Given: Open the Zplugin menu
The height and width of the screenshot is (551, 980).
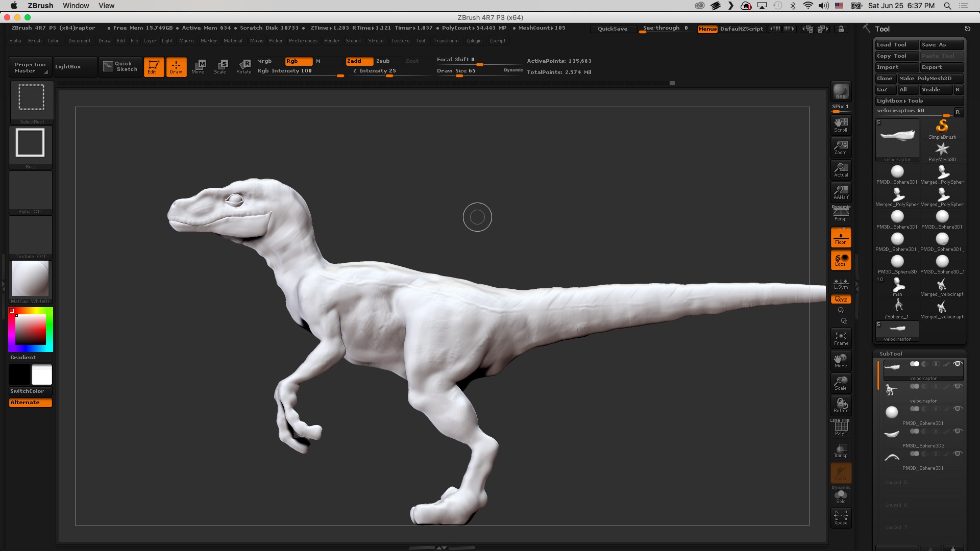Looking at the screenshot, I should [x=474, y=41].
